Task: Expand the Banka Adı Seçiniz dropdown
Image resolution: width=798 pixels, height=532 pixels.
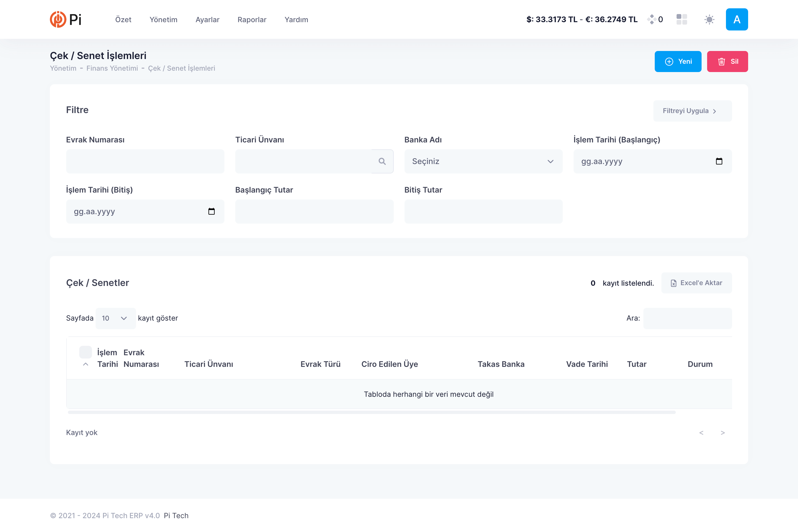Action: tap(483, 162)
